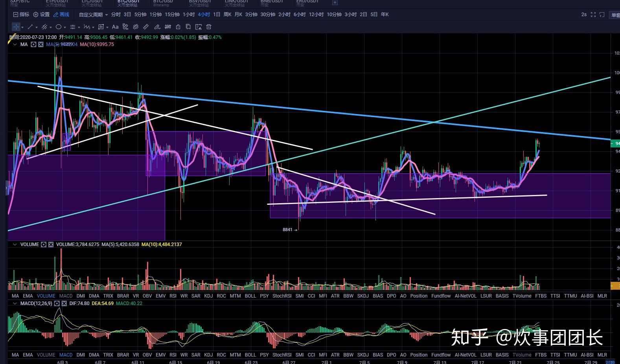The image size is (620, 364).
Task: Delete drawings with the trash icon
Action: [209, 27]
